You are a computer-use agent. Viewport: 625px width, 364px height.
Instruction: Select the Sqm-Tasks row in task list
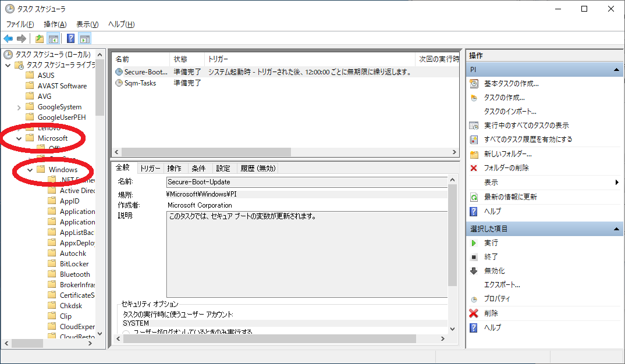coord(140,83)
